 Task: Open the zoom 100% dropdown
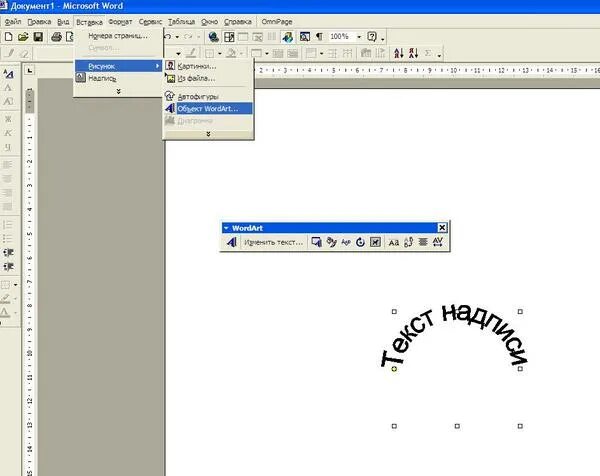click(x=359, y=37)
